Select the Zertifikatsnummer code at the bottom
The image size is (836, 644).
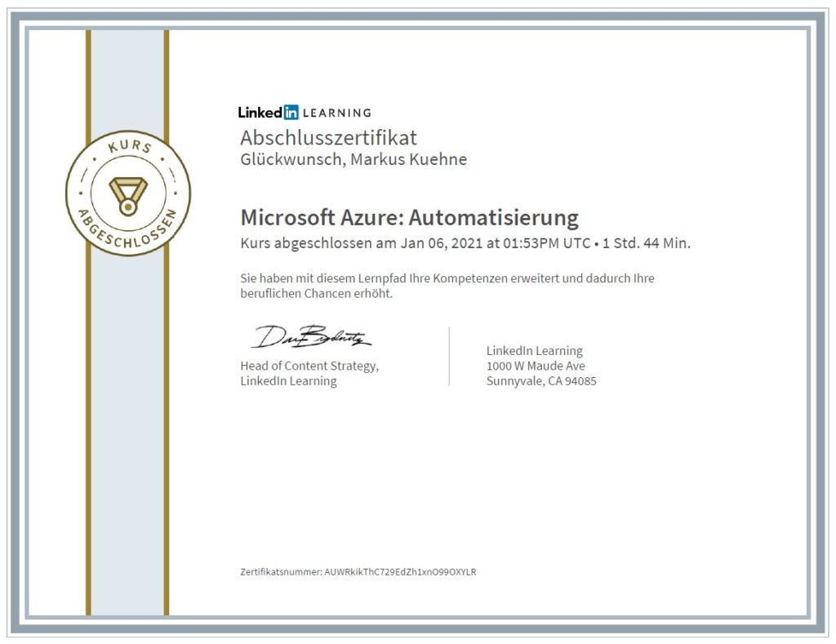(x=400, y=572)
